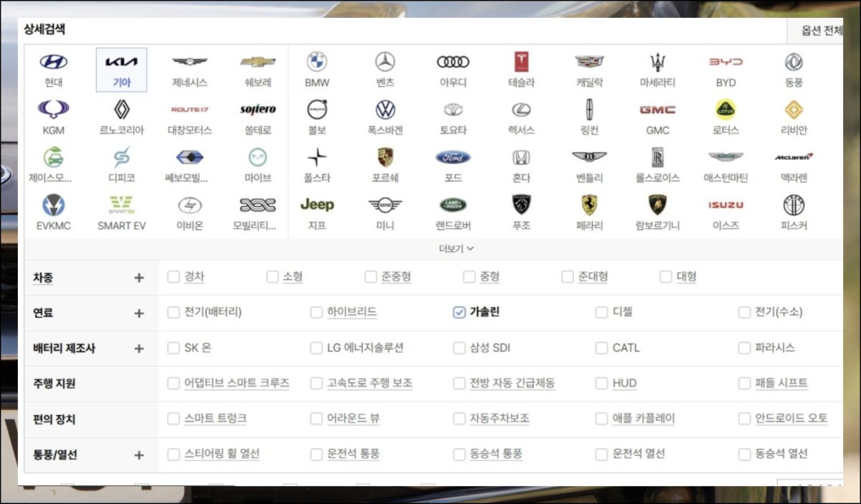Expand brand list with 더보기
861x504 pixels.
456,249
